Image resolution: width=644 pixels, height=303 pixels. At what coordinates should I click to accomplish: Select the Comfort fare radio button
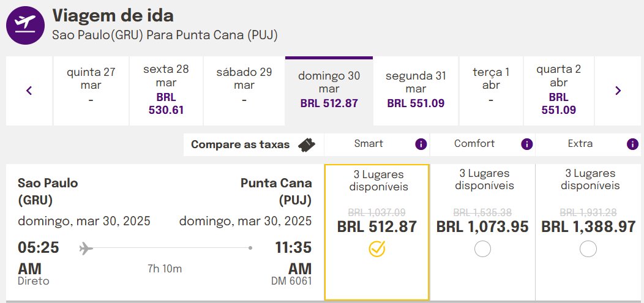(x=482, y=249)
